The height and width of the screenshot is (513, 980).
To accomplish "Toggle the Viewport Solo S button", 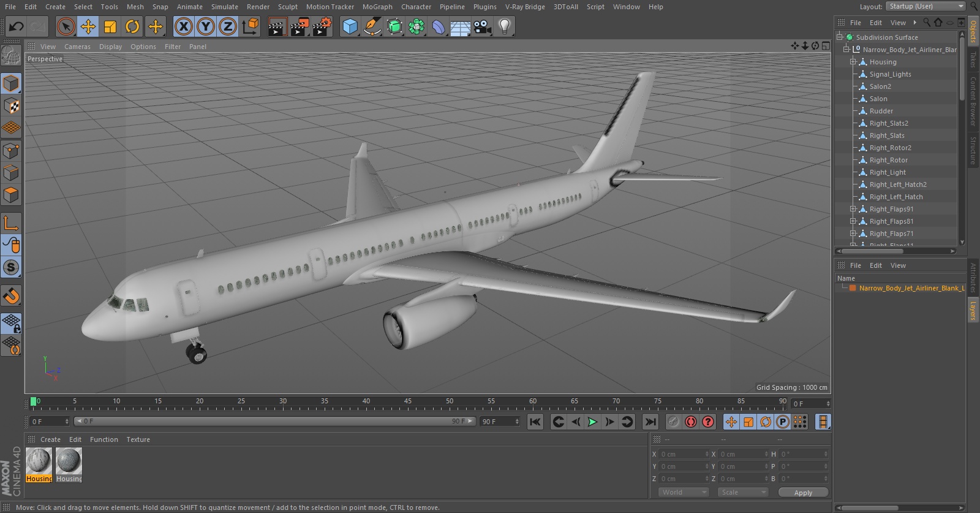I will (11, 267).
